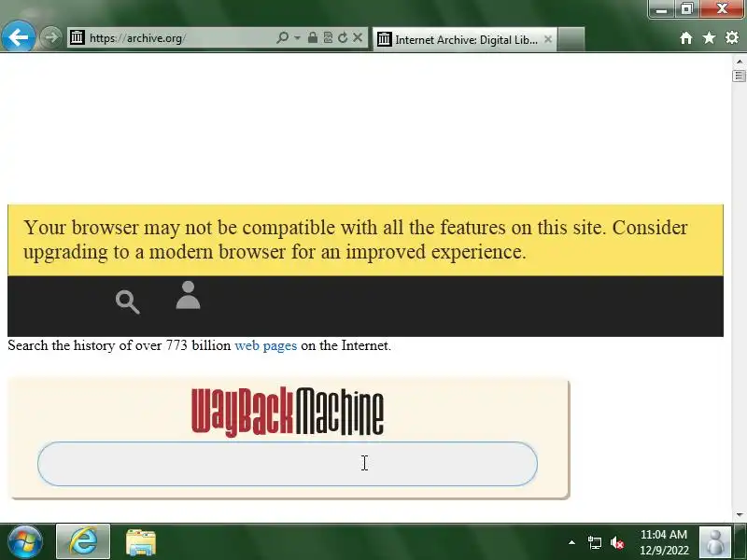This screenshot has height=560, width=747.
Task: Click the vertical scrollbar thumb
Action: click(x=739, y=76)
